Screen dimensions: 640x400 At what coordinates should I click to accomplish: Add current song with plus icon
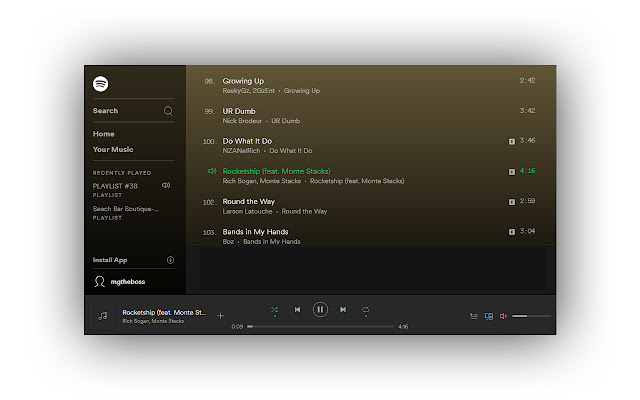[x=220, y=316]
